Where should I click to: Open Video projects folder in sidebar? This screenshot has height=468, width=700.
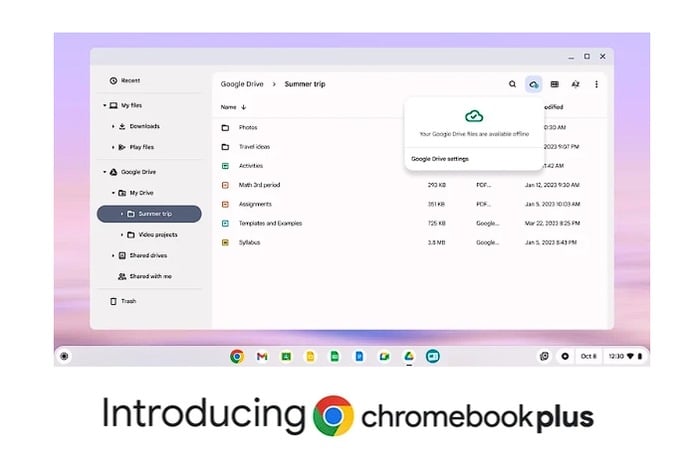coord(152,234)
